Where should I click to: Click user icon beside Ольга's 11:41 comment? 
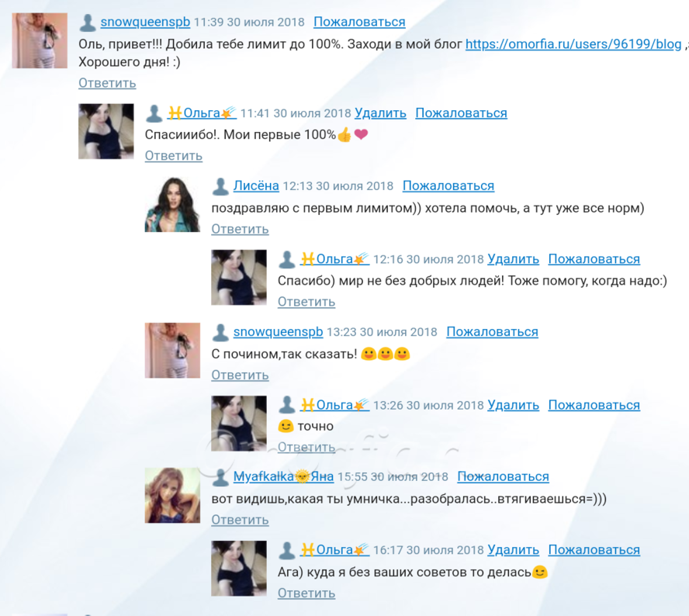click(154, 114)
